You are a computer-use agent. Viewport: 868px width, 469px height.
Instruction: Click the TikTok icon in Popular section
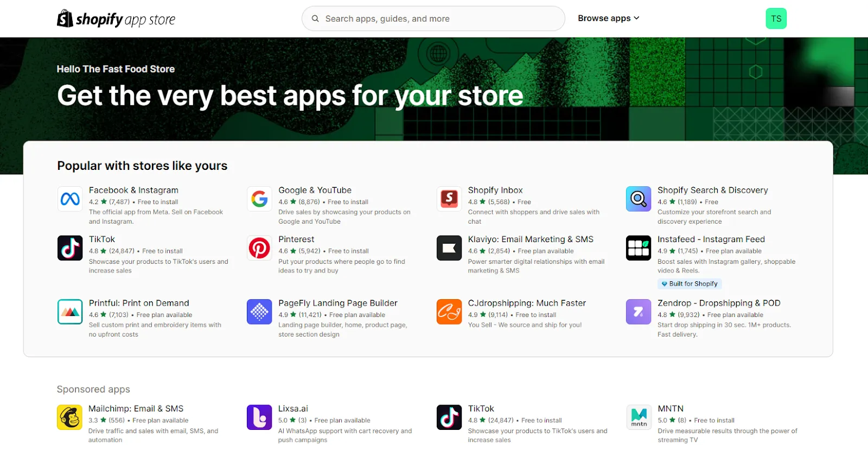[x=70, y=248]
